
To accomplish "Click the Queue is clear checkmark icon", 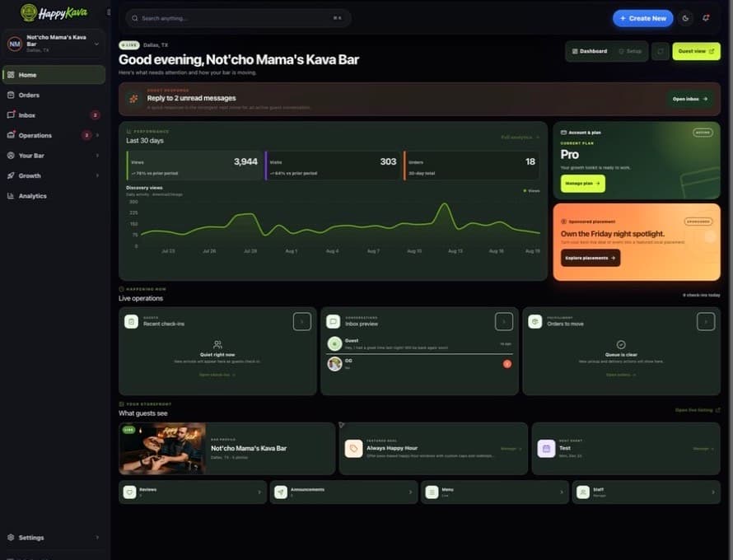I will pos(621,344).
